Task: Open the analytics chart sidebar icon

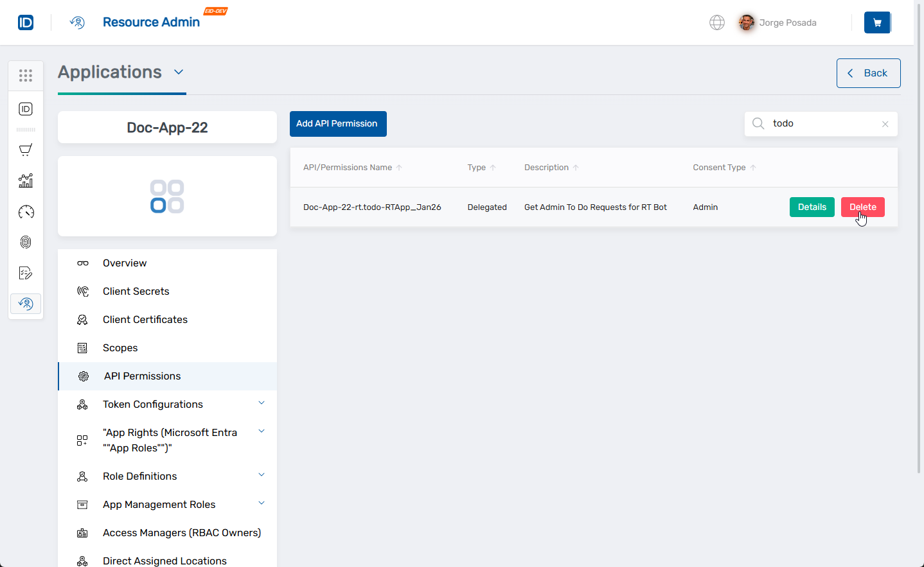Action: [26, 181]
